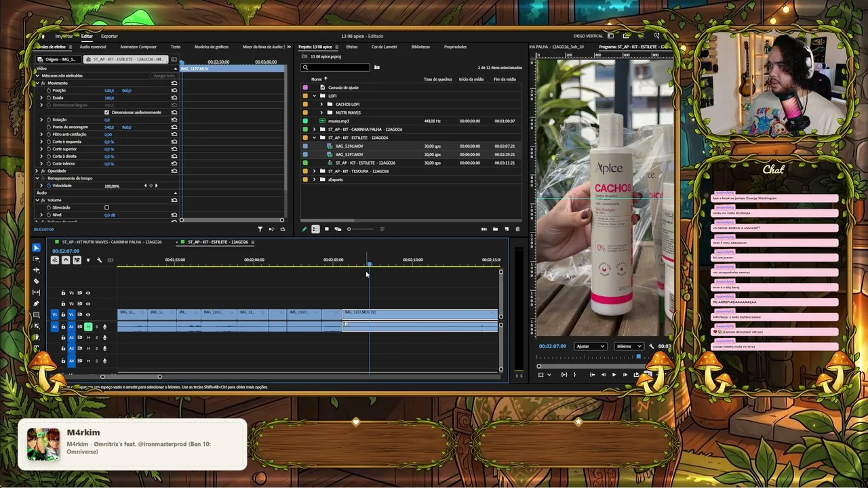
Task: Switch to Exportar workspace tab
Action: (x=109, y=36)
